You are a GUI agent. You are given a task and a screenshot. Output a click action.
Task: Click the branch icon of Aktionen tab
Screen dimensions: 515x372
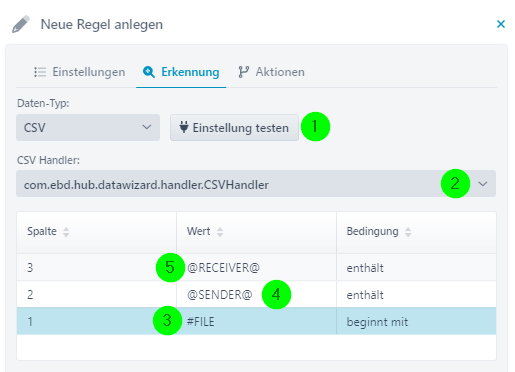(243, 72)
